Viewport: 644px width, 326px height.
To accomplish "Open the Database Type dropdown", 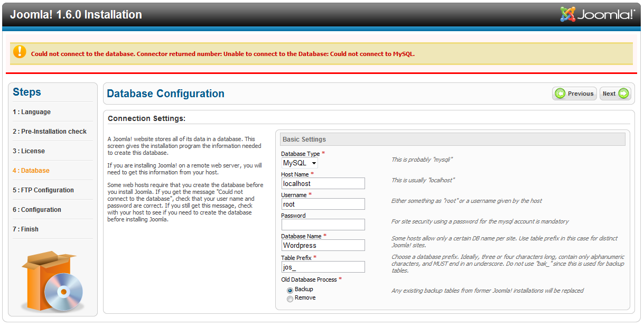I will coord(300,163).
